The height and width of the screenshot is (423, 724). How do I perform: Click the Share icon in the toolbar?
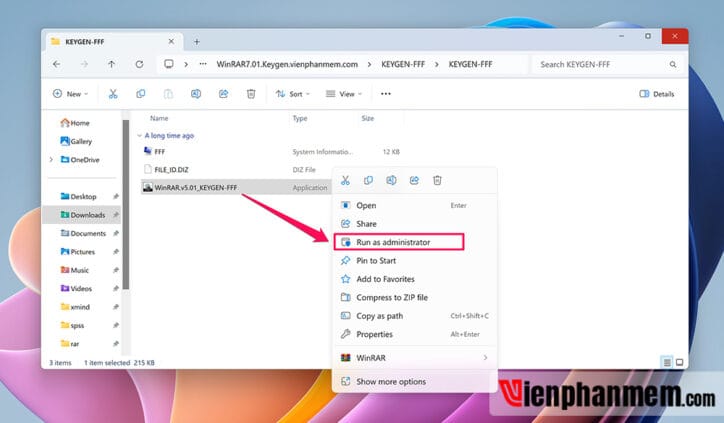pos(223,94)
